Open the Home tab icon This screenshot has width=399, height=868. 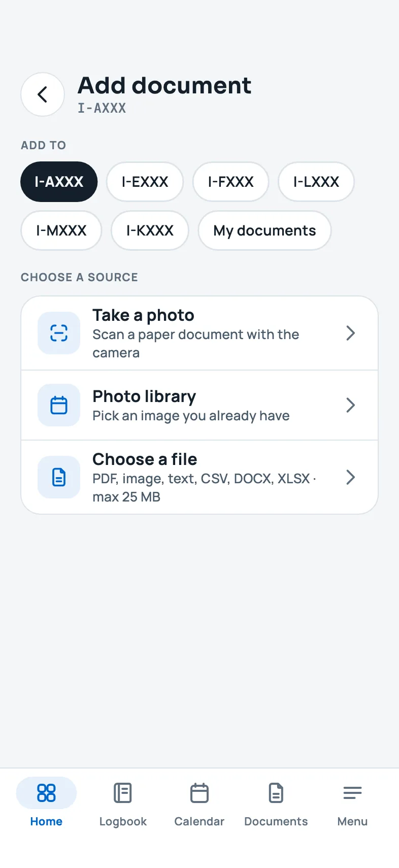pos(46,793)
